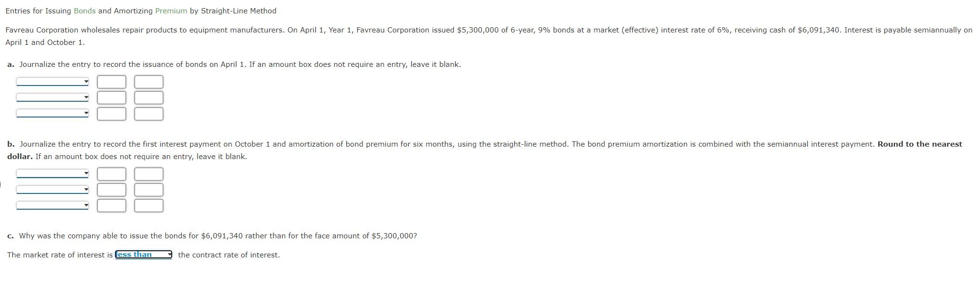
Task: Click the first debit amount box in part a
Action: coord(111,82)
